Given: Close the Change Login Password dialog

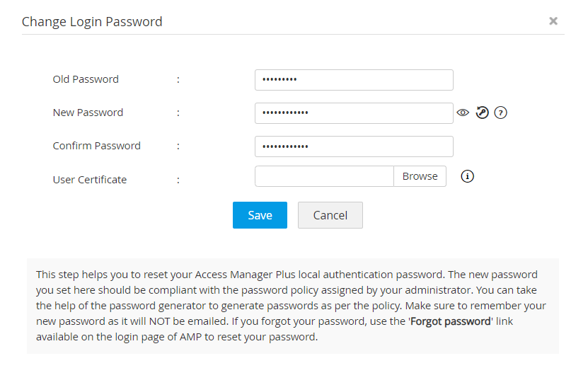Looking at the screenshot, I should coord(553,21).
